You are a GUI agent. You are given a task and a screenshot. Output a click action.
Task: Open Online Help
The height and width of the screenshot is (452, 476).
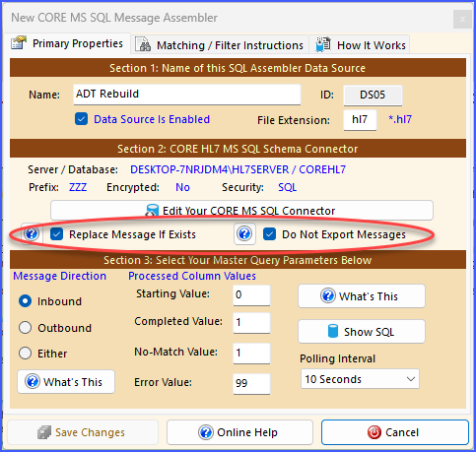[239, 432]
